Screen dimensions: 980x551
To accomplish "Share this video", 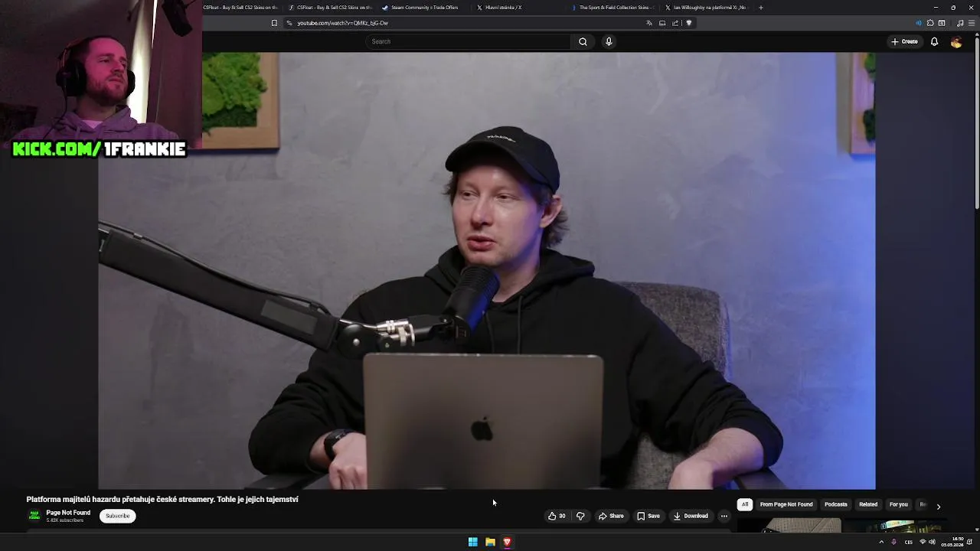I will [x=611, y=516].
